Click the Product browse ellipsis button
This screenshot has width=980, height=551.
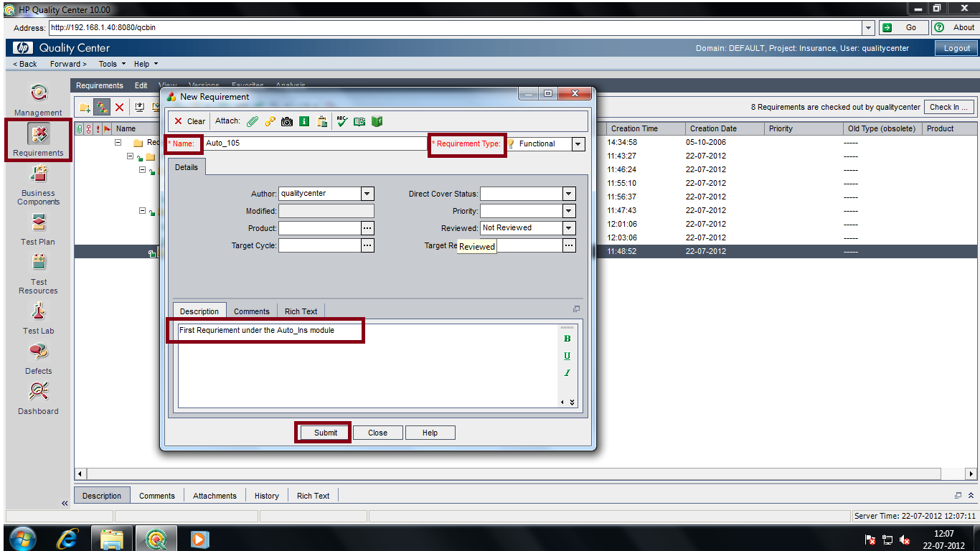(x=367, y=228)
